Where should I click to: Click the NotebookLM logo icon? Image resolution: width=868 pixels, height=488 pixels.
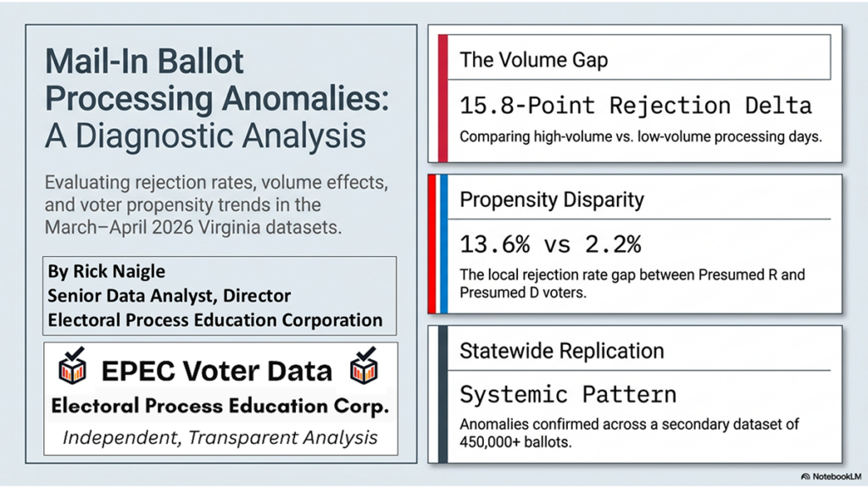[x=804, y=476]
